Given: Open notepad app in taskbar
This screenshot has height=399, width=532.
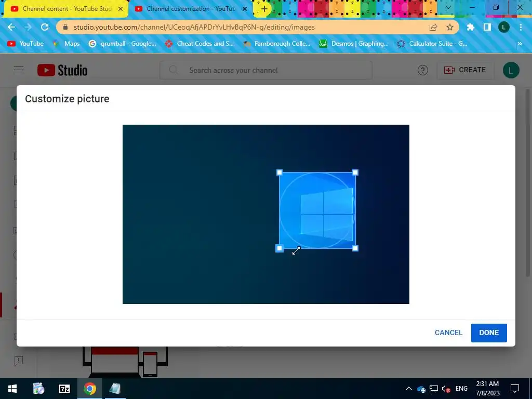Looking at the screenshot, I should [115, 389].
